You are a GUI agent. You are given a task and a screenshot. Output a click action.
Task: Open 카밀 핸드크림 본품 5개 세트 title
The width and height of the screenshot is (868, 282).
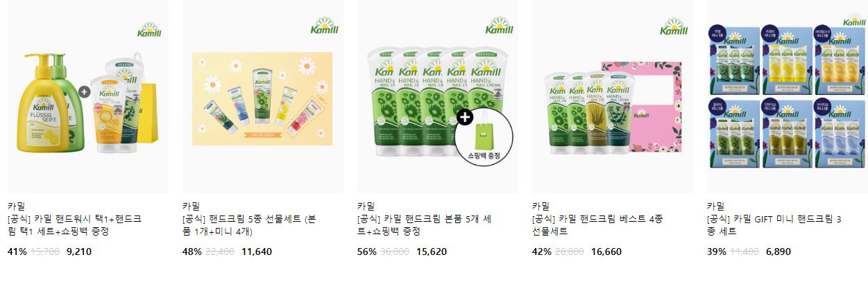424,225
